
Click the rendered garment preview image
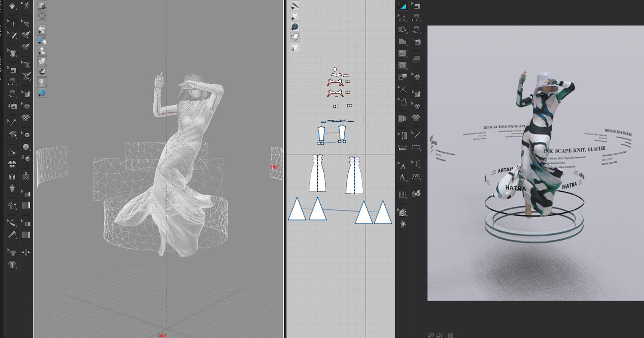tap(536, 163)
